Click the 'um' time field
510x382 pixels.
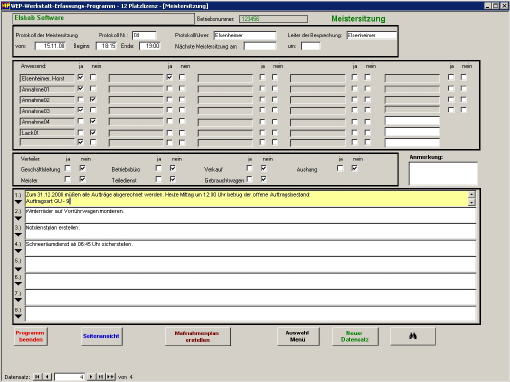point(310,46)
